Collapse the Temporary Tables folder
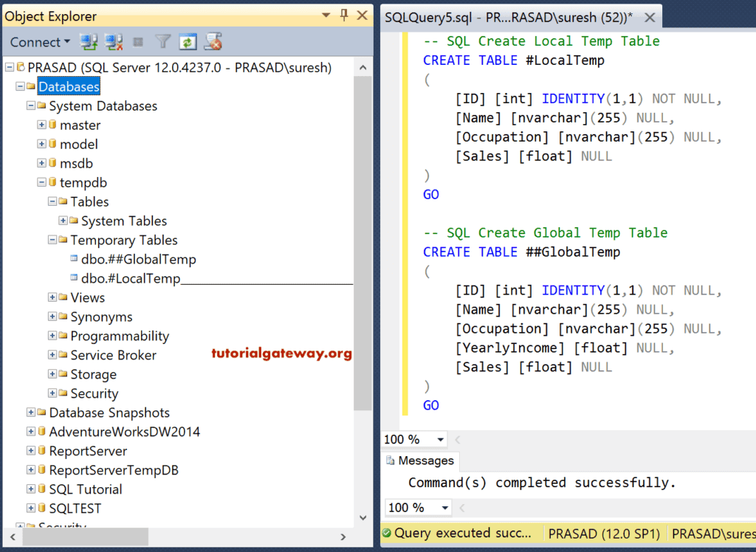The width and height of the screenshot is (756, 552). (x=52, y=240)
